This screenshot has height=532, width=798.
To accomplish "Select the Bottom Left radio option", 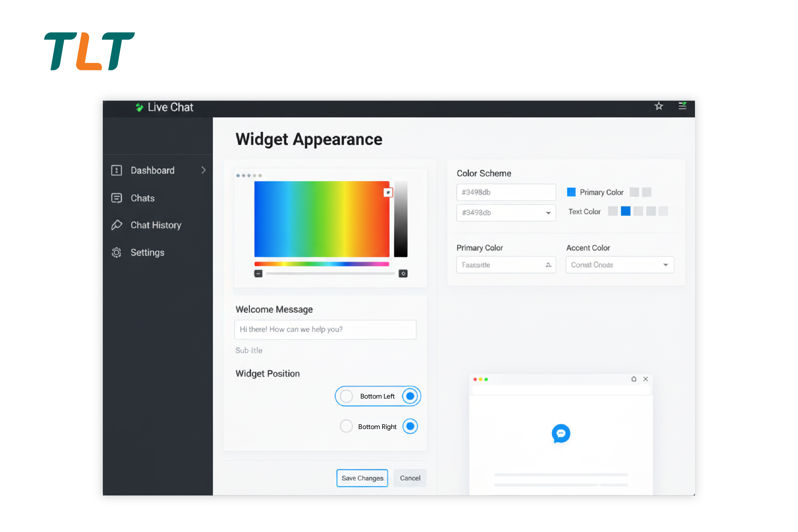I will [x=377, y=396].
